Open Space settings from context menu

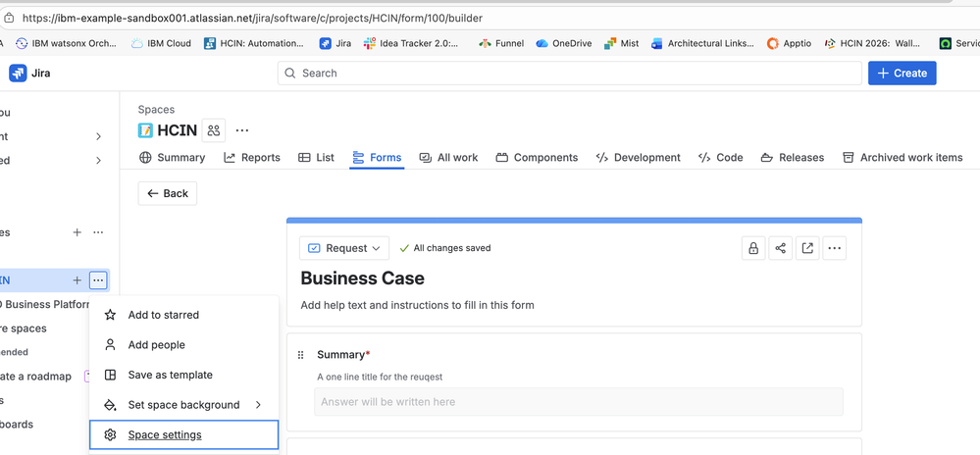point(183,435)
